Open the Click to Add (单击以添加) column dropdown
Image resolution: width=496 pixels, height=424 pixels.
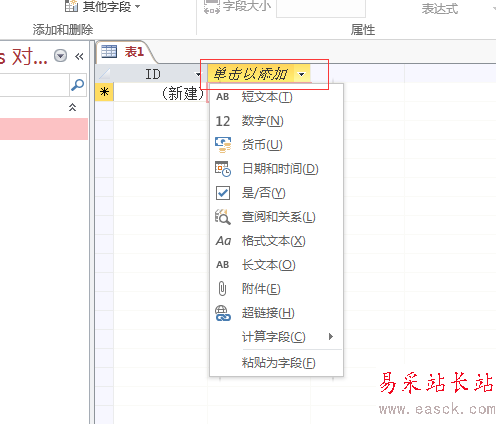click(x=301, y=74)
